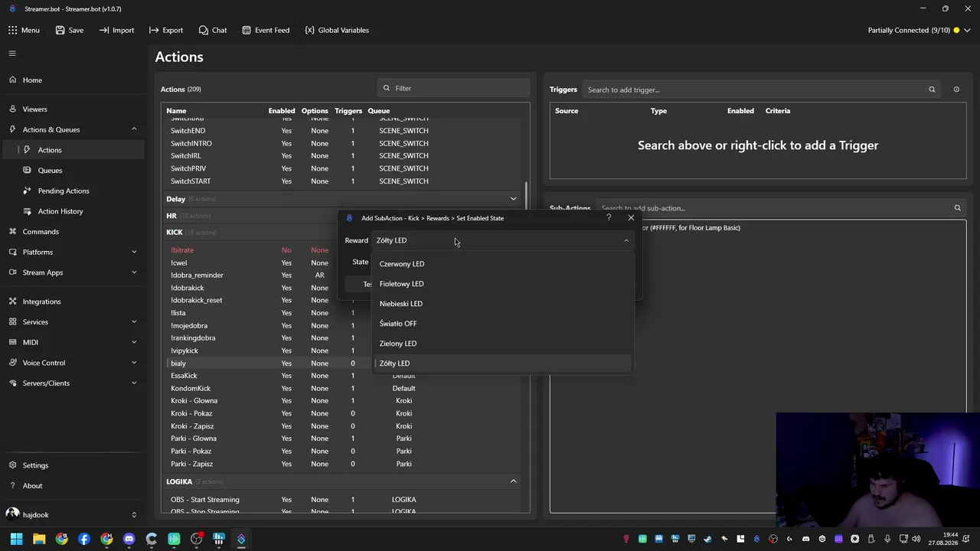The width and height of the screenshot is (980, 551).
Task: Open OBS Studio from the taskbar
Action: [196, 539]
